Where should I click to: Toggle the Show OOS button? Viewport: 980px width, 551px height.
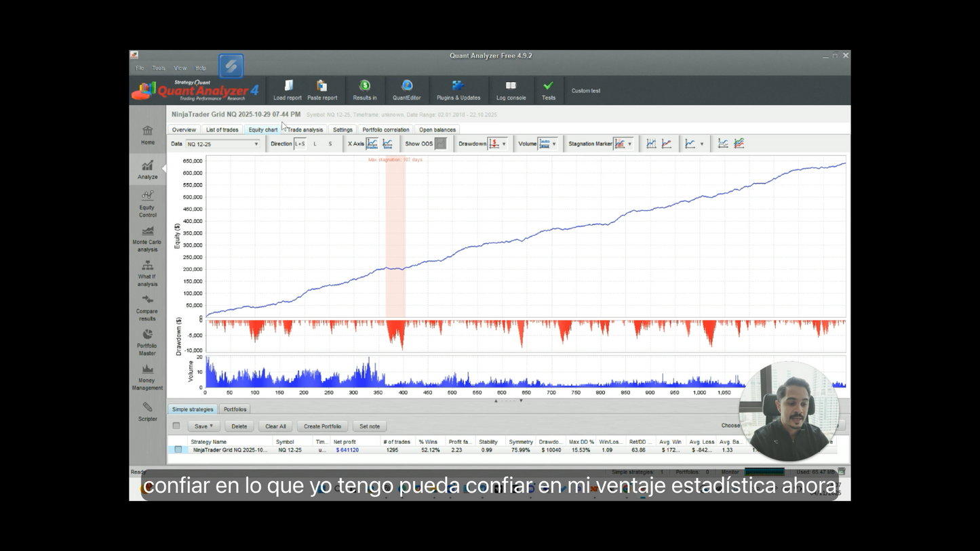441,144
